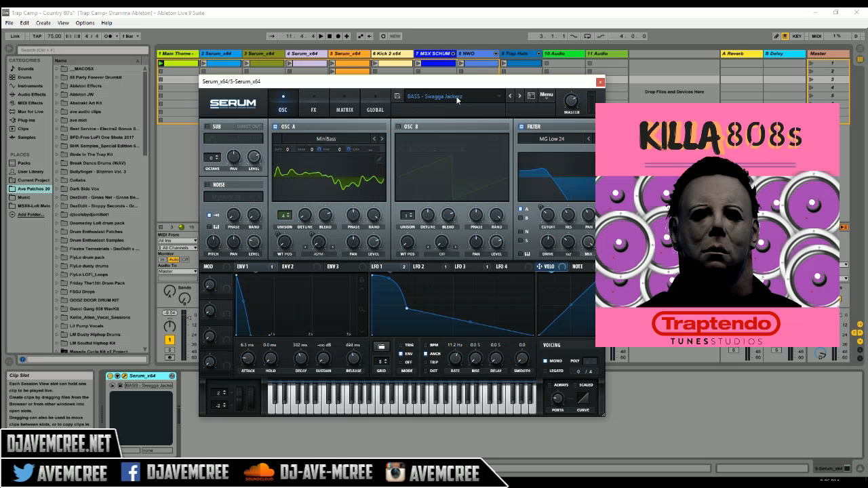868x488 pixels.
Task: Click the Ableton stop transport button
Action: [x=330, y=36]
